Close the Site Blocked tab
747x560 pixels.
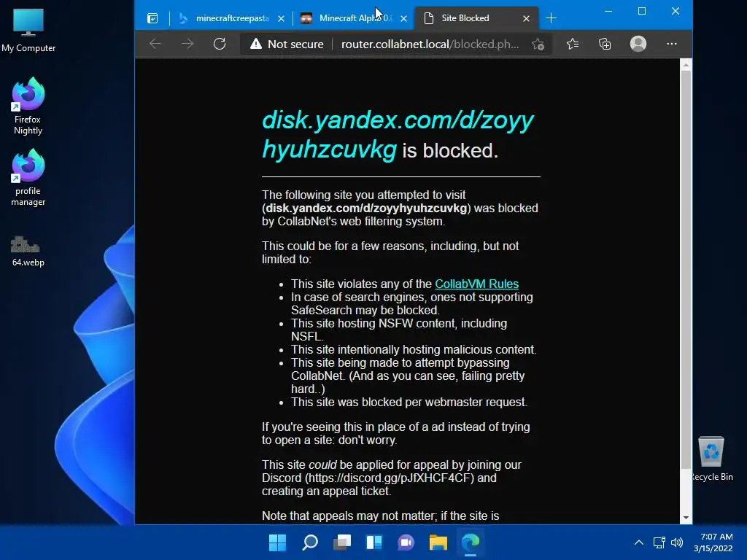pyautogui.click(x=526, y=18)
